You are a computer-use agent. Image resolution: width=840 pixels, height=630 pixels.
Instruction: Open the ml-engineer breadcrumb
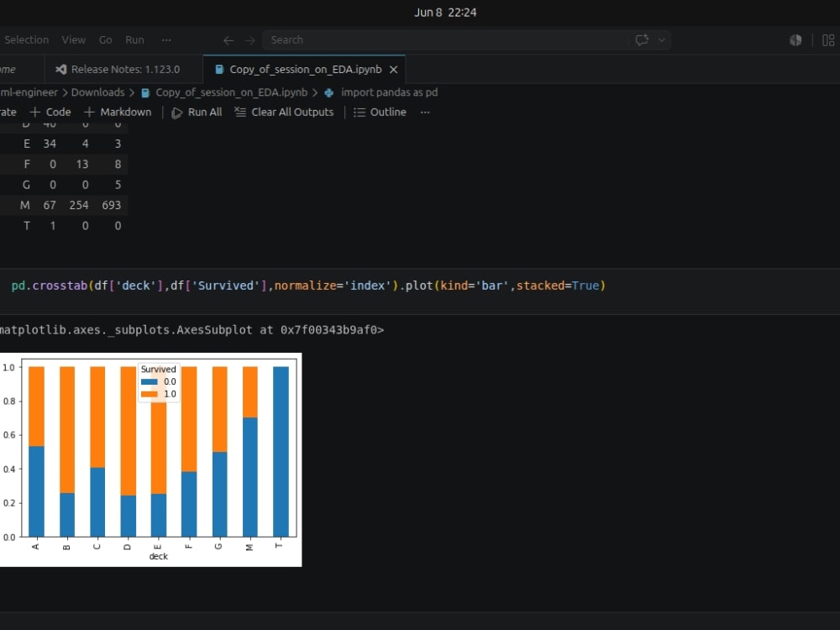pos(29,92)
